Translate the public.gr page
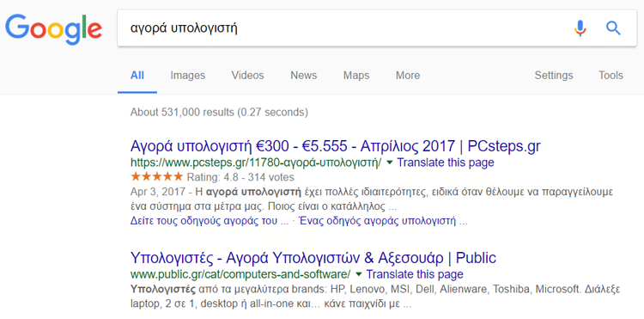The width and height of the screenshot is (644, 319). (415, 273)
